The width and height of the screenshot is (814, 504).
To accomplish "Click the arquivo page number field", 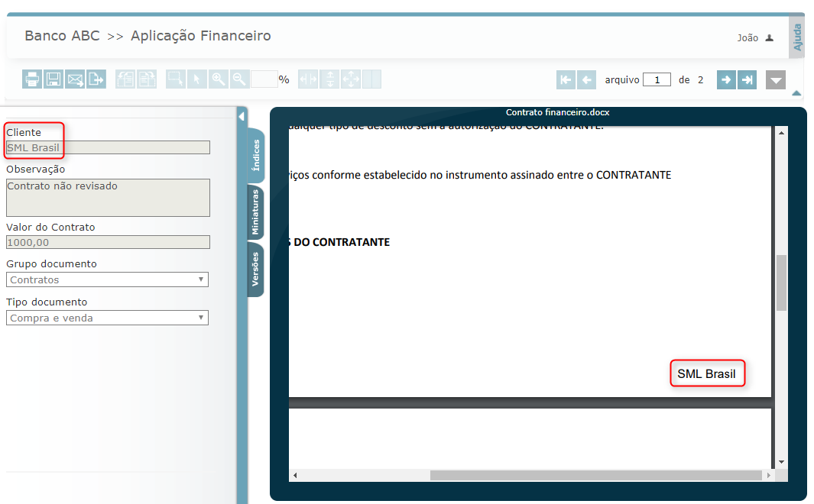I will pyautogui.click(x=657, y=79).
